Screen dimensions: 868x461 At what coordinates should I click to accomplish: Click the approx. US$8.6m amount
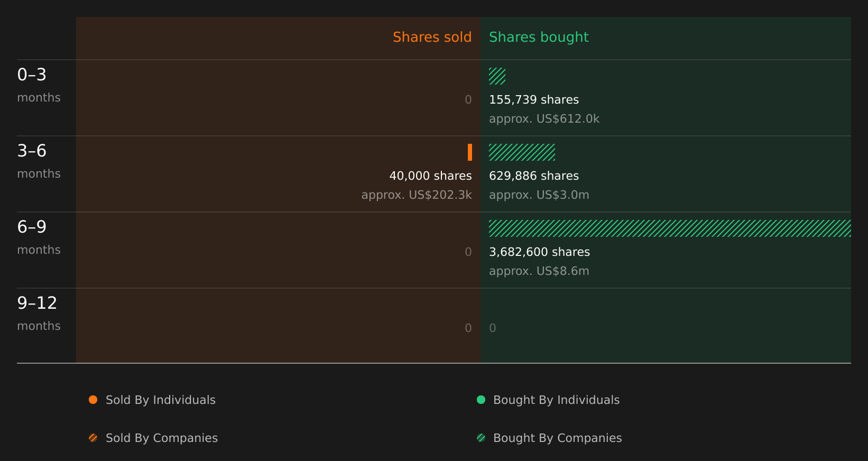(539, 271)
